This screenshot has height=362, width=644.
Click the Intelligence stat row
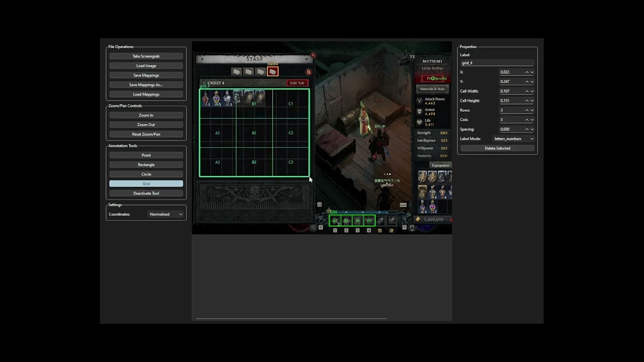coord(432,141)
